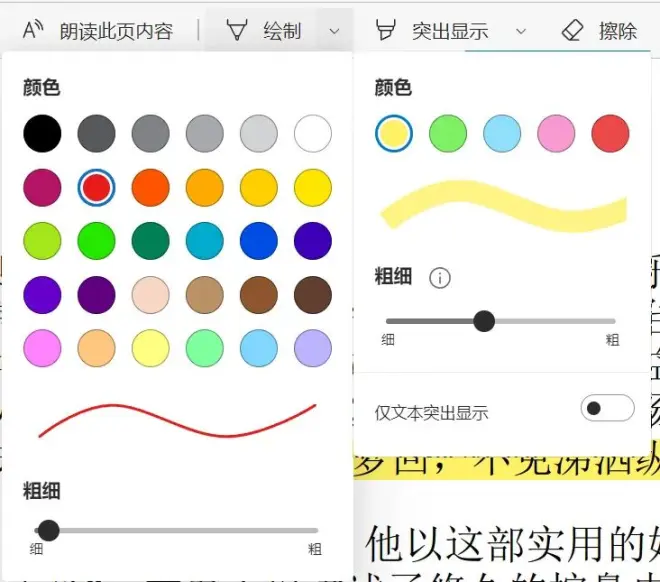Pick the lime yellow-green draw color
The image size is (660, 582).
point(42,241)
